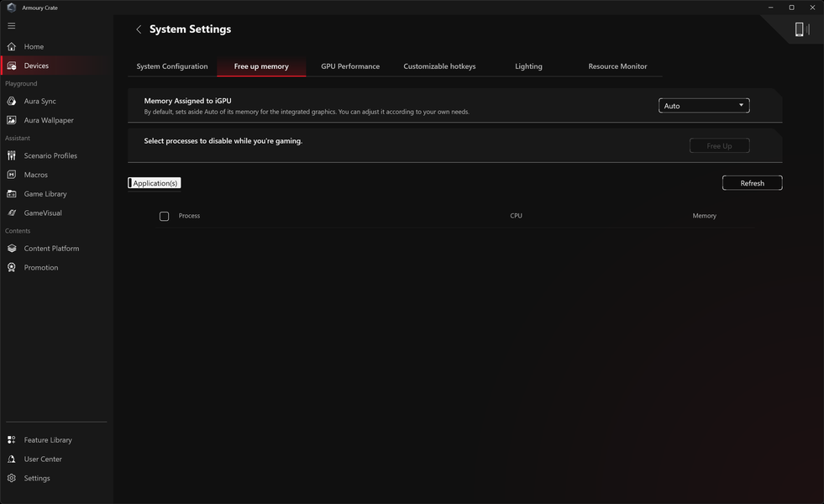Switch to the Lighting tab
Image resolution: width=824 pixels, height=504 pixels.
[x=528, y=66]
